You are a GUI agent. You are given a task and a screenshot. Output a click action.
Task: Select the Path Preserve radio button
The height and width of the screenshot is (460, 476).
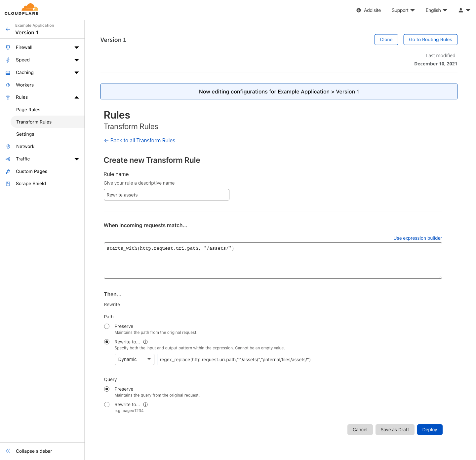(107, 326)
